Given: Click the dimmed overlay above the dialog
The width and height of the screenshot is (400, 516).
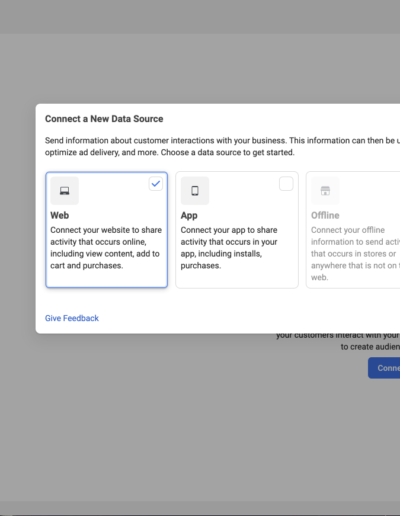Looking at the screenshot, I should (x=200, y=68).
